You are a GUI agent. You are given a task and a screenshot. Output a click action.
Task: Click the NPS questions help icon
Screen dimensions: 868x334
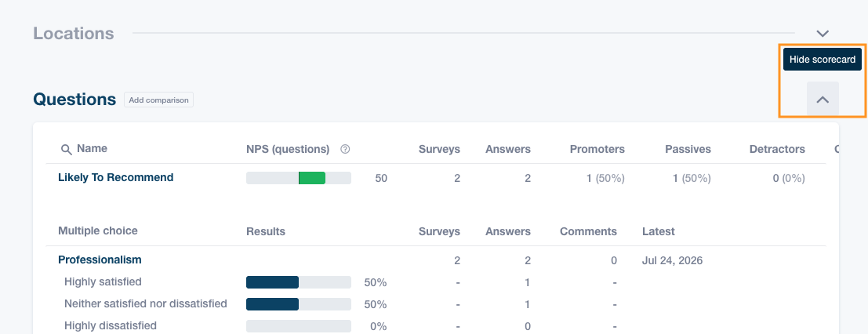point(346,149)
